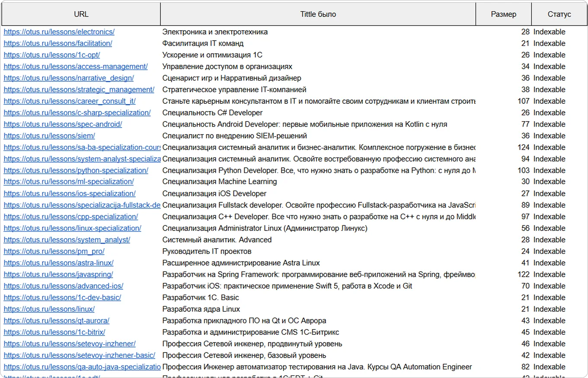Click title 'Ускорение и оптимизация 1С'
This screenshot has width=588, height=378.
coord(212,55)
